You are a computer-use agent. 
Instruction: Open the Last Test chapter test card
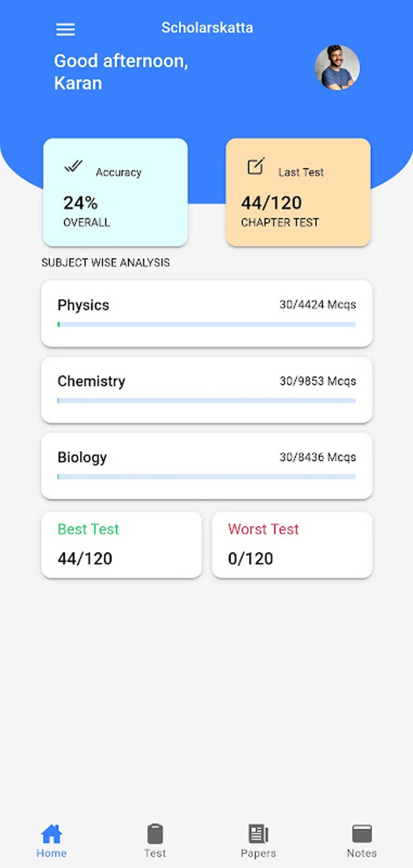click(x=298, y=192)
